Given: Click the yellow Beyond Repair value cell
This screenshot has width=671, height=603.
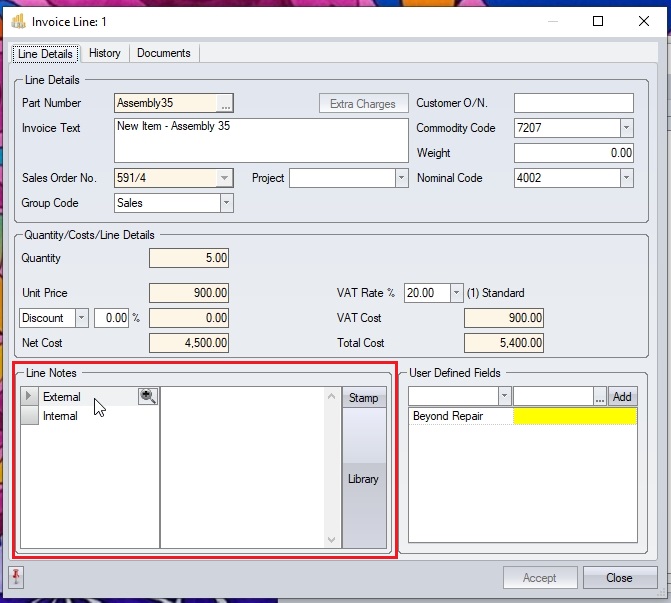Looking at the screenshot, I should [x=574, y=416].
